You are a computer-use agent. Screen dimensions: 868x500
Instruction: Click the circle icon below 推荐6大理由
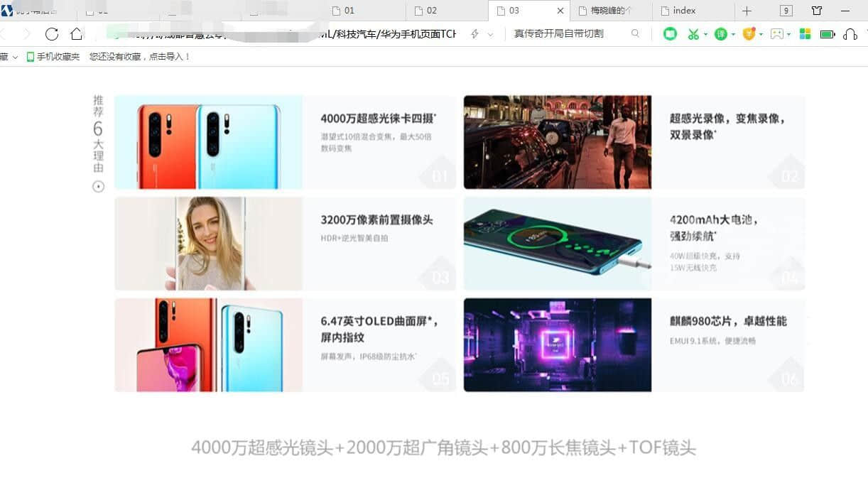coord(99,187)
